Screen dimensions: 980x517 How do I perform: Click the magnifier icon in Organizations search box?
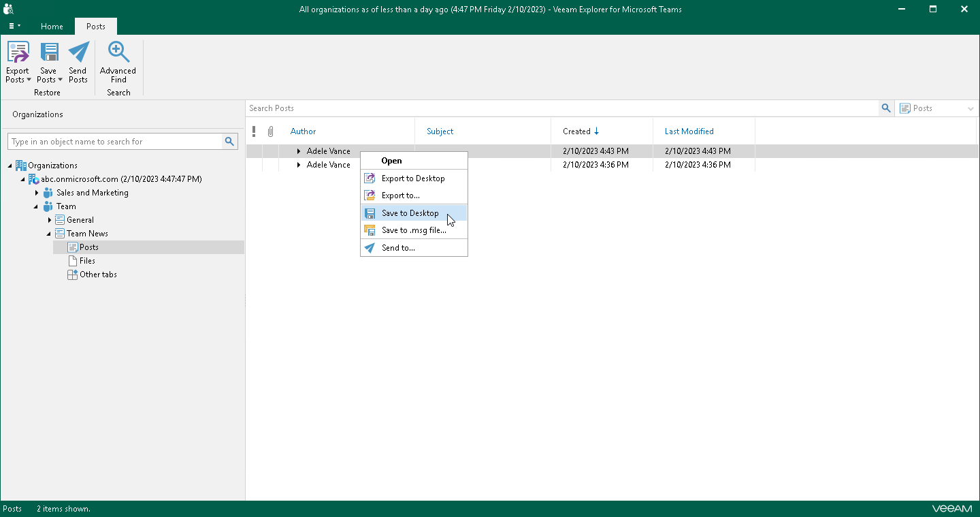[230, 142]
